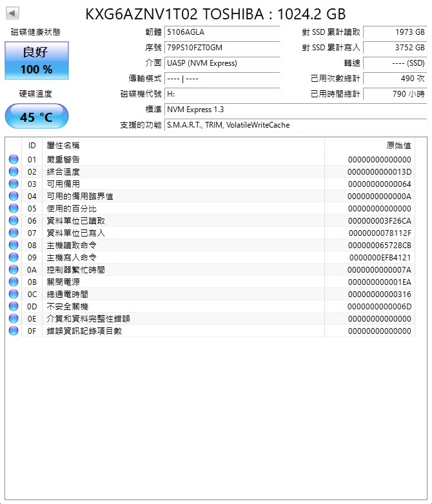432x504 pixels.
Task: Click the total reads value 1973 GB
Action: pyautogui.click(x=395, y=32)
